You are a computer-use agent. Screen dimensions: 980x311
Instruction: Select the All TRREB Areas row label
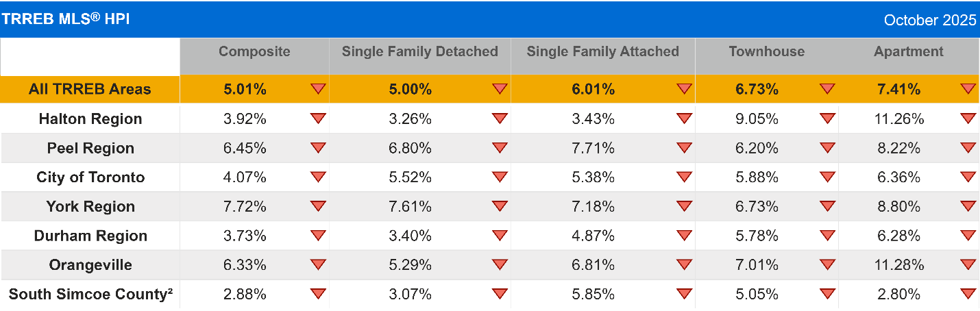[90, 89]
